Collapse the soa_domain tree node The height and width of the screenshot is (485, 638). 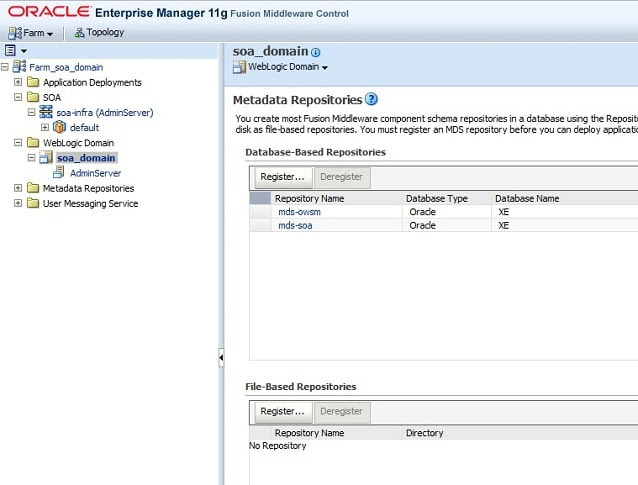pyautogui.click(x=31, y=157)
